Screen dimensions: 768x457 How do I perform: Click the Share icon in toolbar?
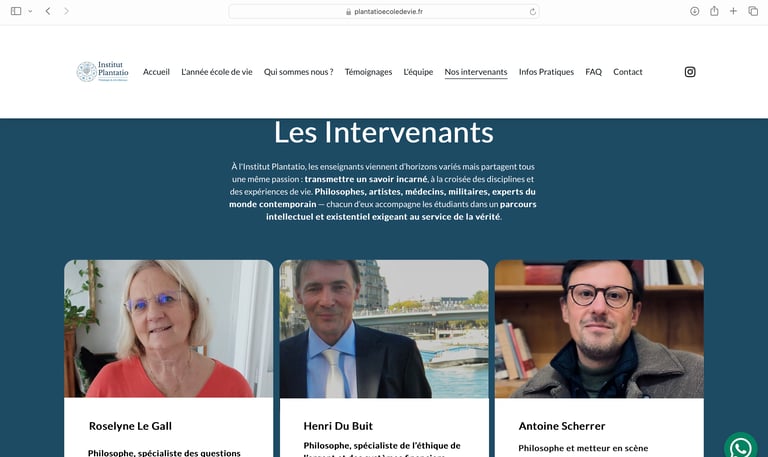tap(714, 11)
